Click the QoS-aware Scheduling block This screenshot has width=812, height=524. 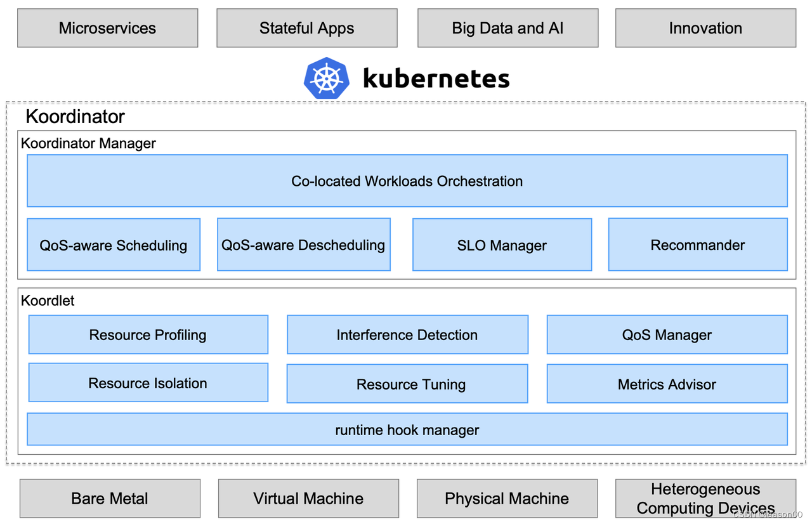(114, 245)
